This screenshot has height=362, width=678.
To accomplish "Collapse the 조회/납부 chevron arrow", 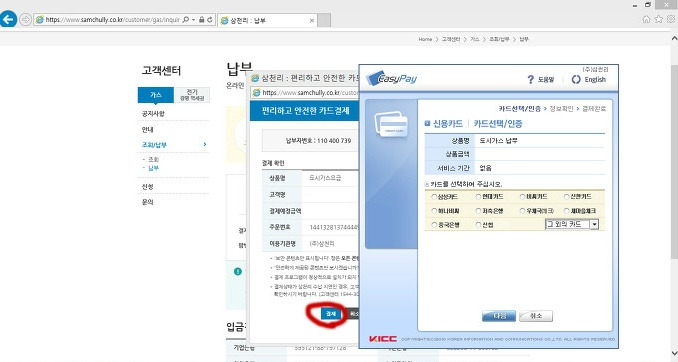I will pos(205,144).
